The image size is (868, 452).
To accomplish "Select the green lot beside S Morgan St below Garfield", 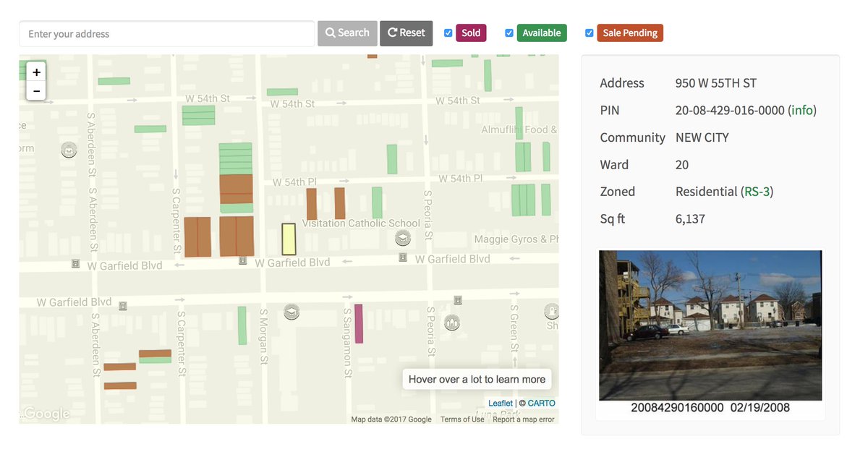I will click(242, 325).
